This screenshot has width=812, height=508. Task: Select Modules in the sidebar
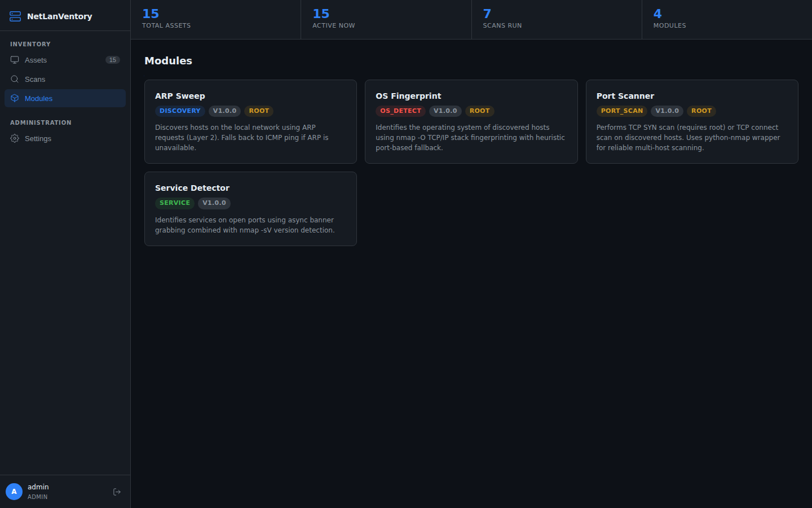point(65,98)
